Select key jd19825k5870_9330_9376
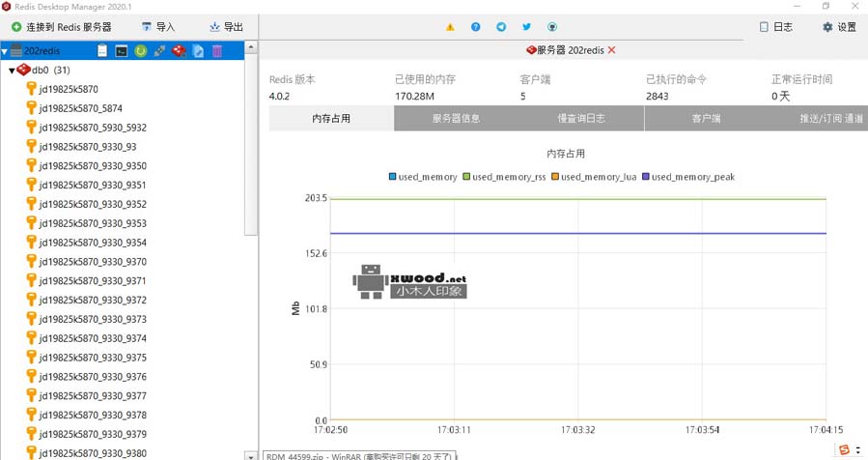868x460 pixels. 93,377
